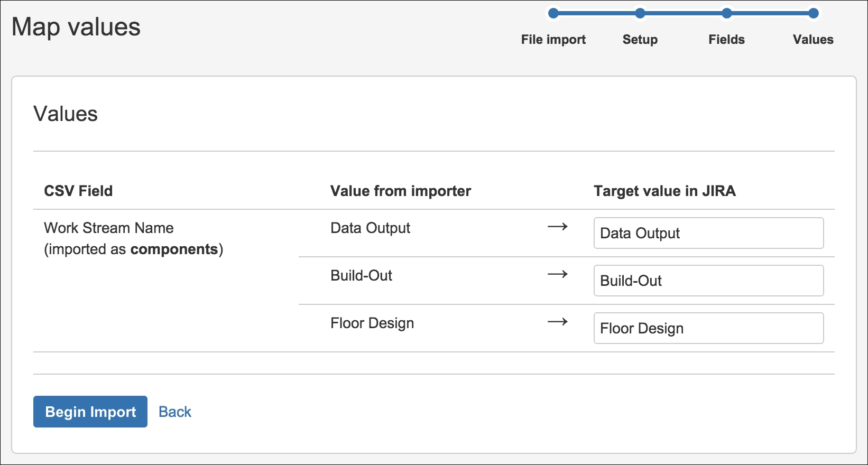Focus the Build-Out target value field
Screen dimensions: 868x465
(x=708, y=281)
